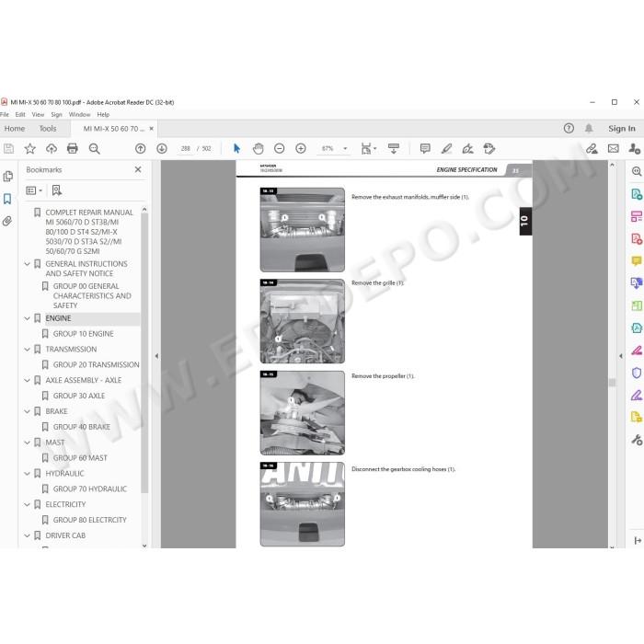This screenshot has width=644, height=644.
Task: Open the Help menu
Action: coord(103,115)
